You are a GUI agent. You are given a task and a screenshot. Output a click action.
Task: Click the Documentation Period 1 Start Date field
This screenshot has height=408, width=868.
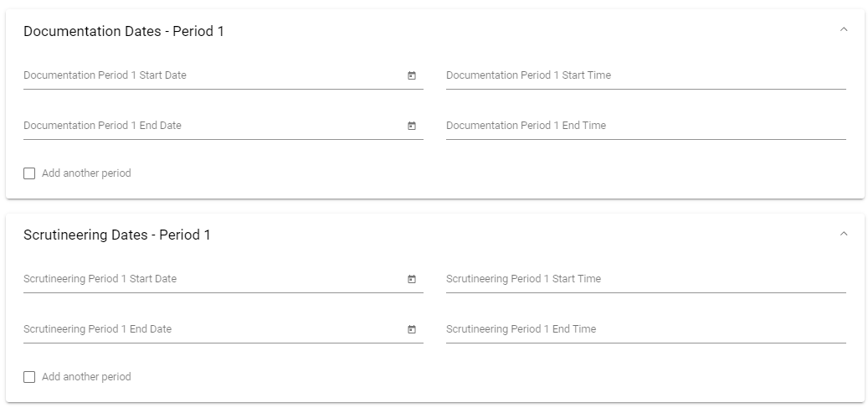[223, 76]
